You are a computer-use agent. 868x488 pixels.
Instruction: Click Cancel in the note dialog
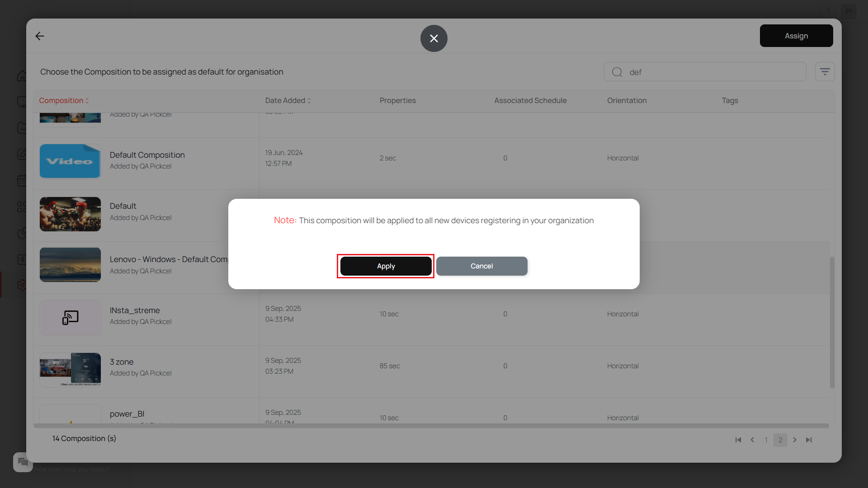click(x=481, y=266)
